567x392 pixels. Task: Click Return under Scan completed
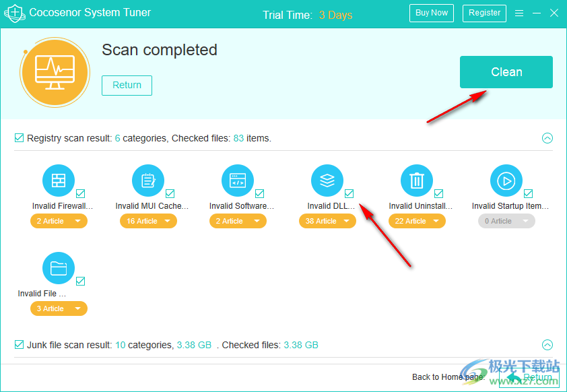(x=127, y=86)
